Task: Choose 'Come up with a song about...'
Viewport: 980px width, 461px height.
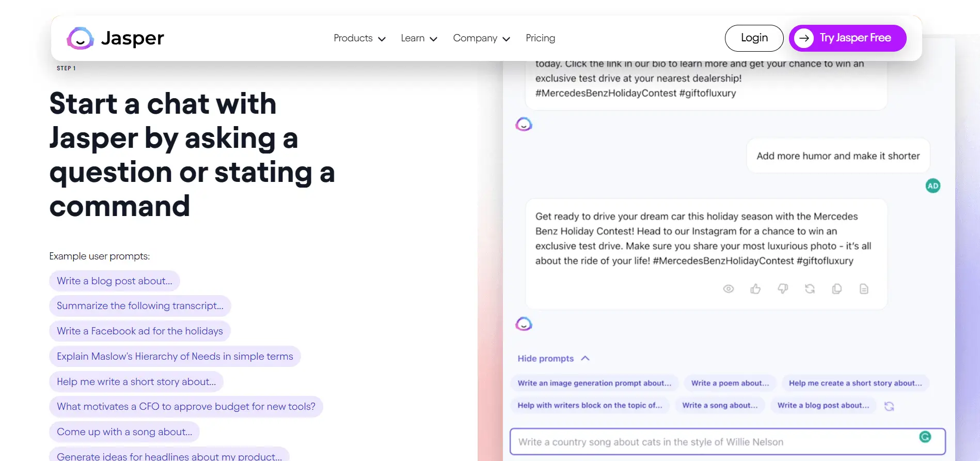Action: pos(124,432)
